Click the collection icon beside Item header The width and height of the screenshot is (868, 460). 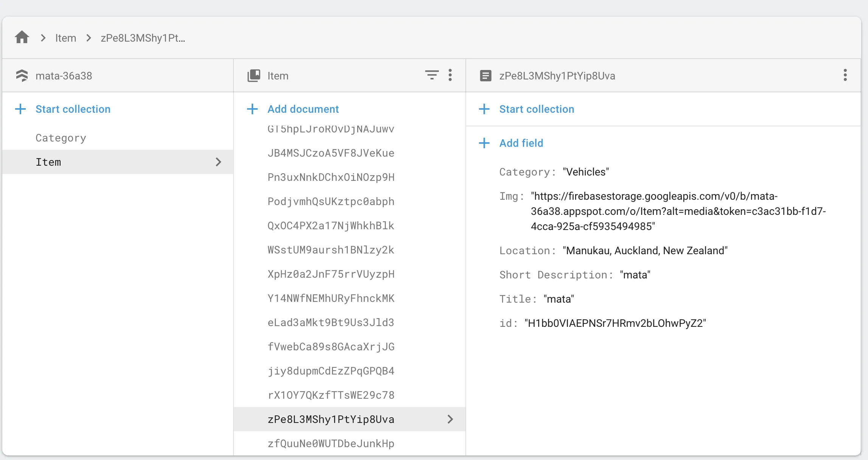pyautogui.click(x=254, y=76)
